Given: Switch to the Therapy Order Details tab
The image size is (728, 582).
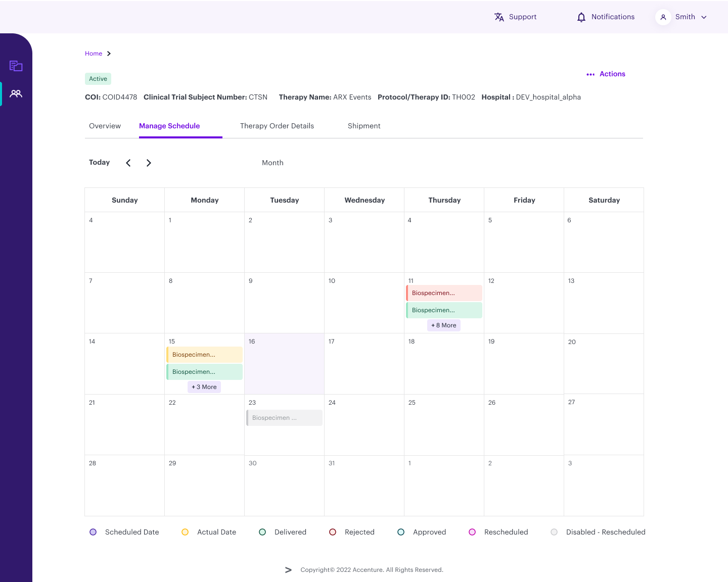Looking at the screenshot, I should (x=277, y=126).
